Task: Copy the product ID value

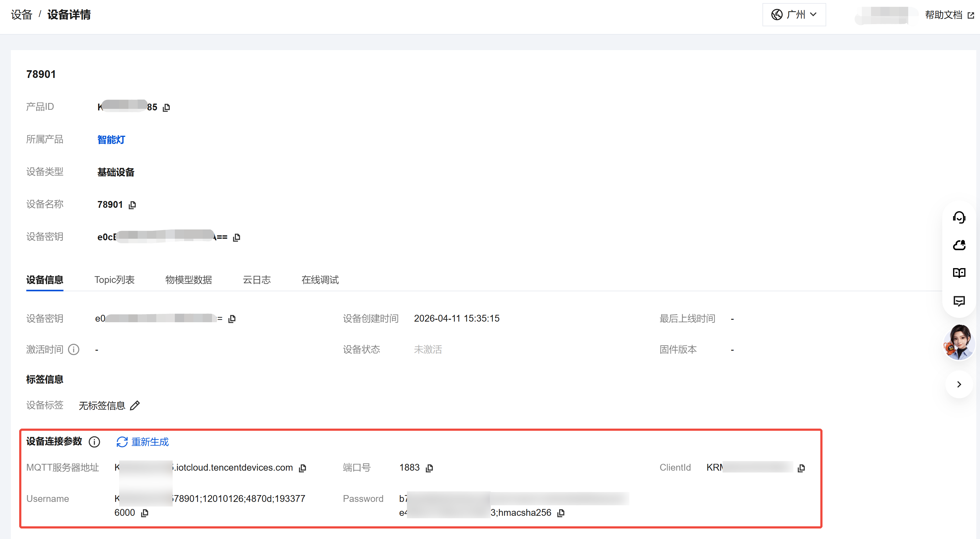Action: [166, 108]
